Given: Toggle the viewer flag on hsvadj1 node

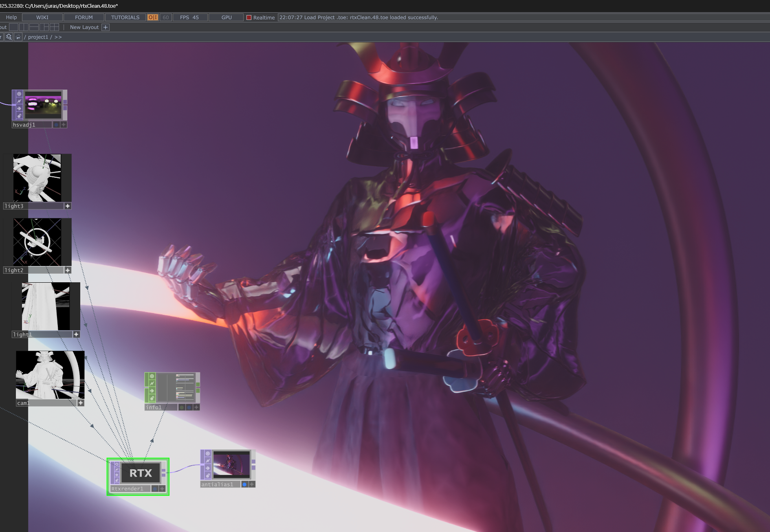Looking at the screenshot, I should click(x=19, y=94).
